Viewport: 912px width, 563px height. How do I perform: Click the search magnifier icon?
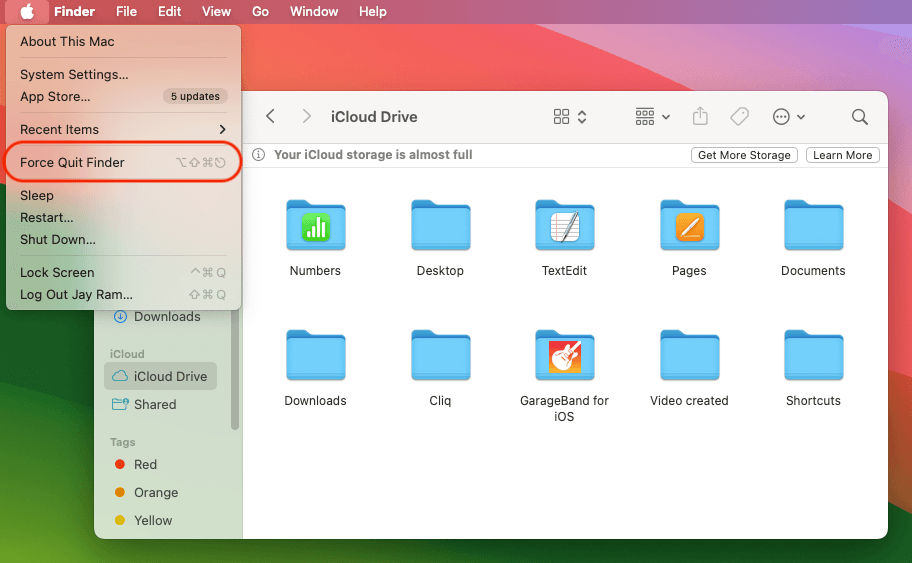tap(860, 117)
